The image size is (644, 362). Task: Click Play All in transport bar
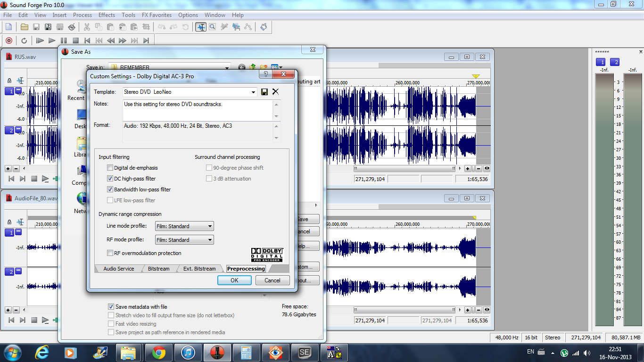pos(40,41)
